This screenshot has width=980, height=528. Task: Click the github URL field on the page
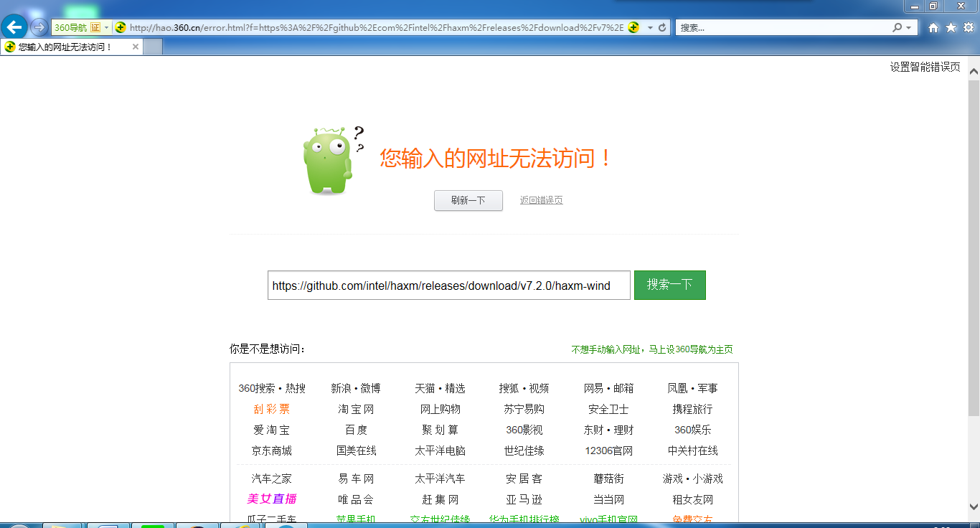coord(449,286)
